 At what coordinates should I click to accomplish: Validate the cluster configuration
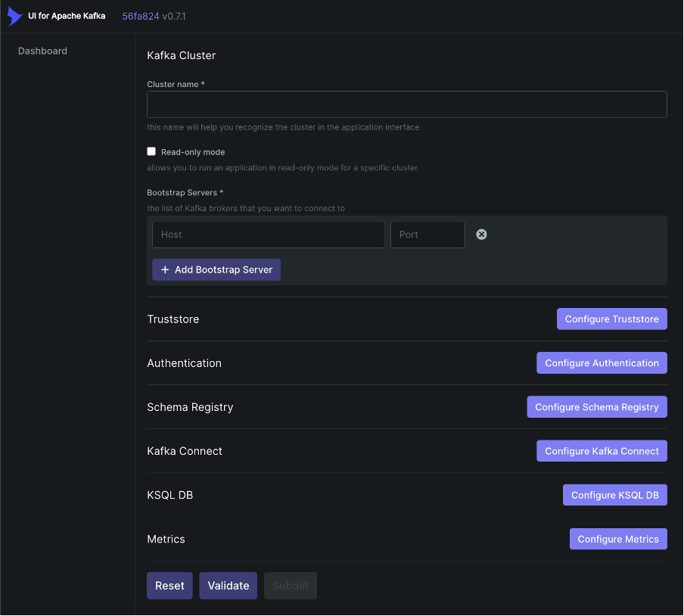229,586
